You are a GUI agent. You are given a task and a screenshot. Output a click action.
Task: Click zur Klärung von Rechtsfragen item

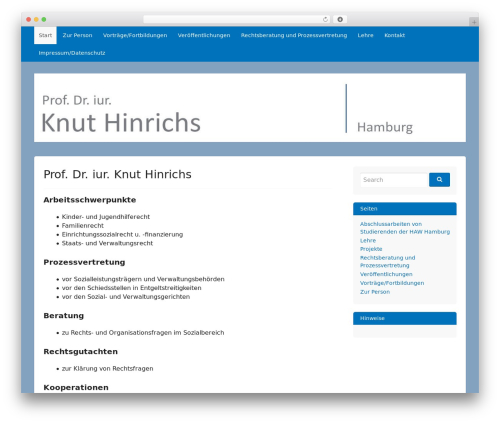[108, 369]
